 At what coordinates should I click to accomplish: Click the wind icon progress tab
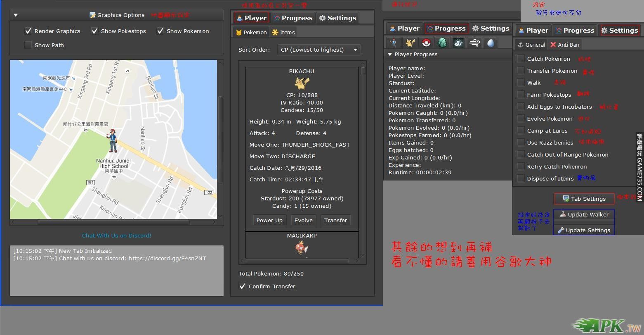tap(474, 43)
